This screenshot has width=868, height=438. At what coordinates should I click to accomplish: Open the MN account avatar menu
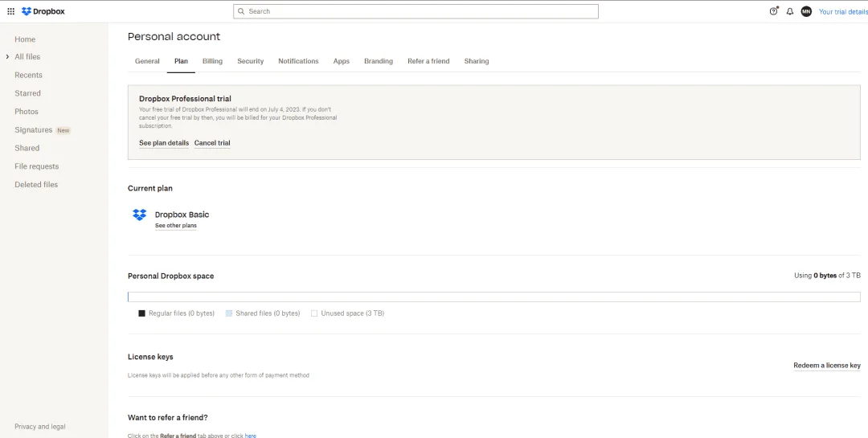(x=807, y=11)
